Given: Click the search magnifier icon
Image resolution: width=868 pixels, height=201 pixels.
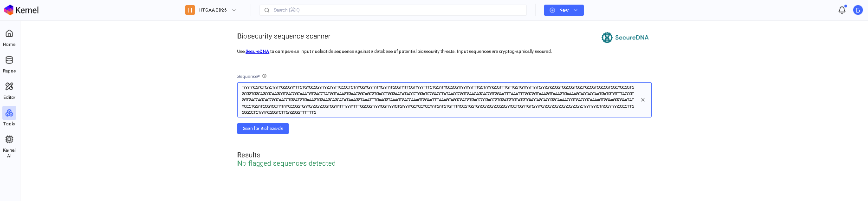Looking at the screenshot, I should (x=267, y=10).
